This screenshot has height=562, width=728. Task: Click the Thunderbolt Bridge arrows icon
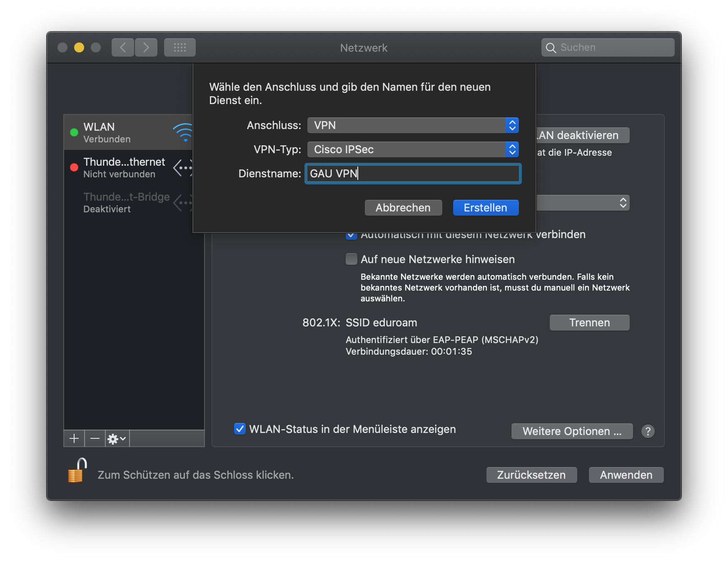(x=183, y=203)
